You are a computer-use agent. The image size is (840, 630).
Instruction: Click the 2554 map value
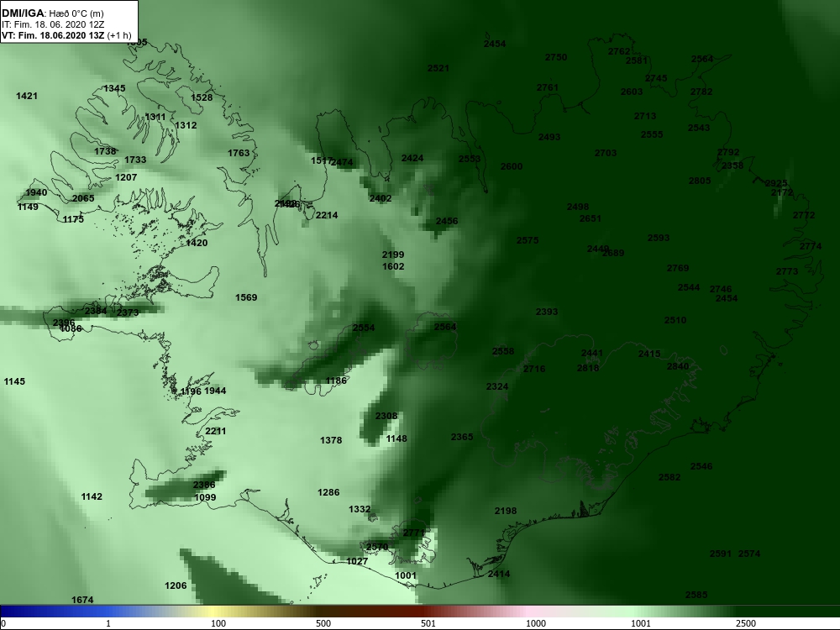364,328
